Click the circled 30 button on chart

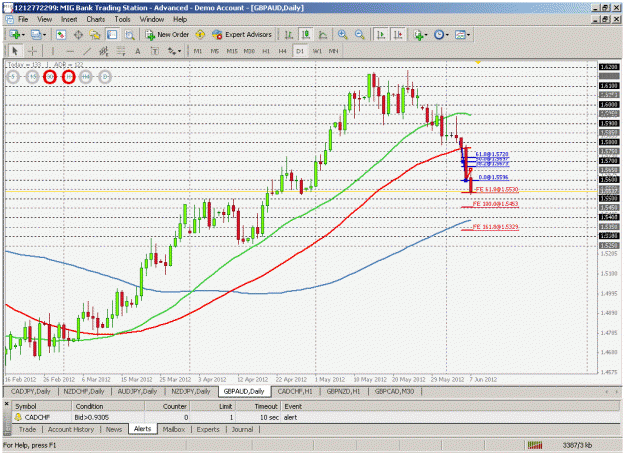(x=50, y=77)
